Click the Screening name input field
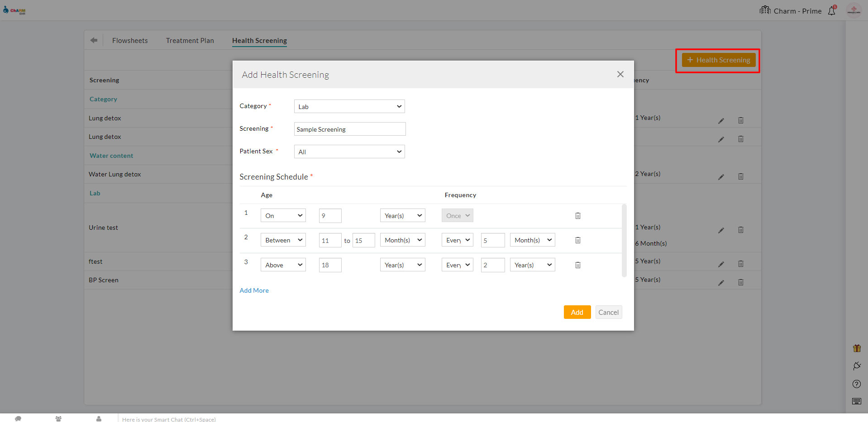The height and width of the screenshot is (422, 868). (x=349, y=129)
